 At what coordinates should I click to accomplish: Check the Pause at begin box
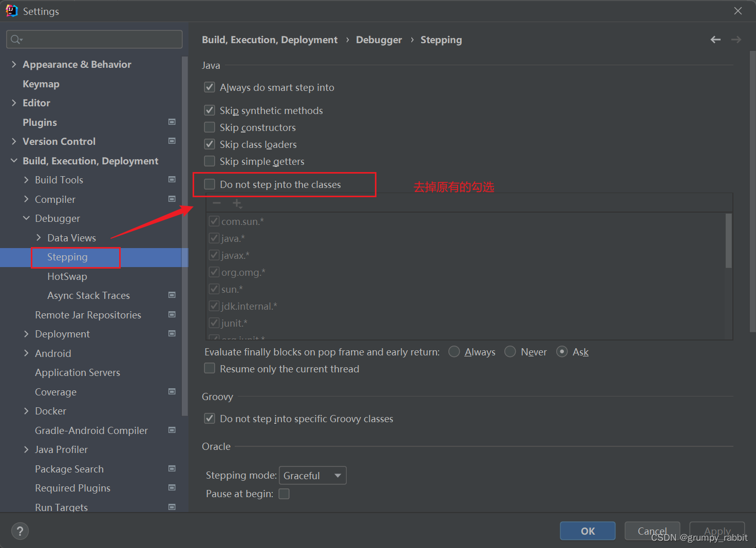pos(284,494)
